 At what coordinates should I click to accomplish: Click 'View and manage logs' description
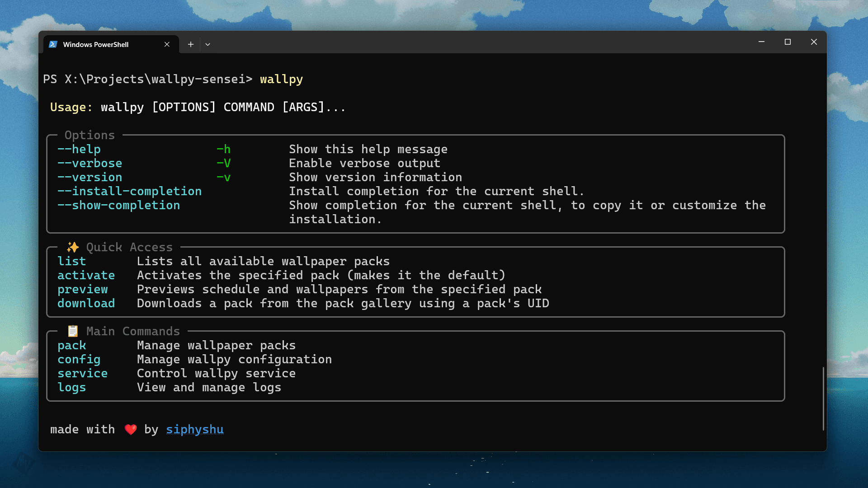point(209,387)
